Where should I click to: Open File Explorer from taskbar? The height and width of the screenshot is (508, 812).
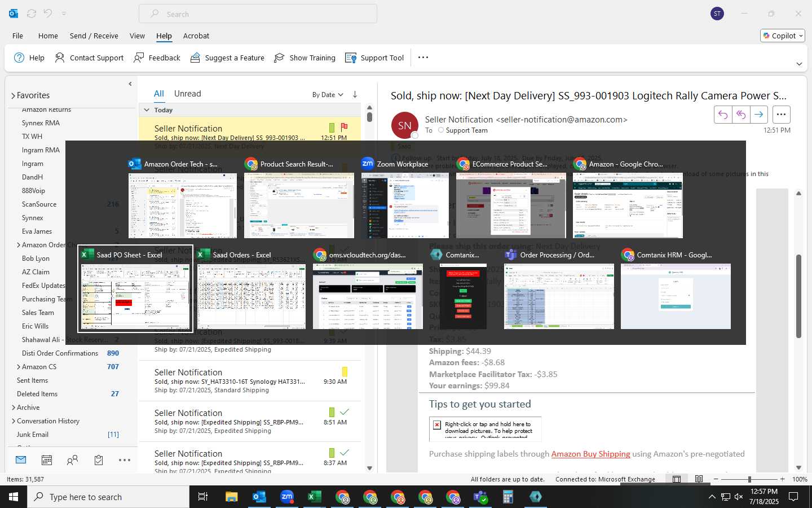pos(232,497)
